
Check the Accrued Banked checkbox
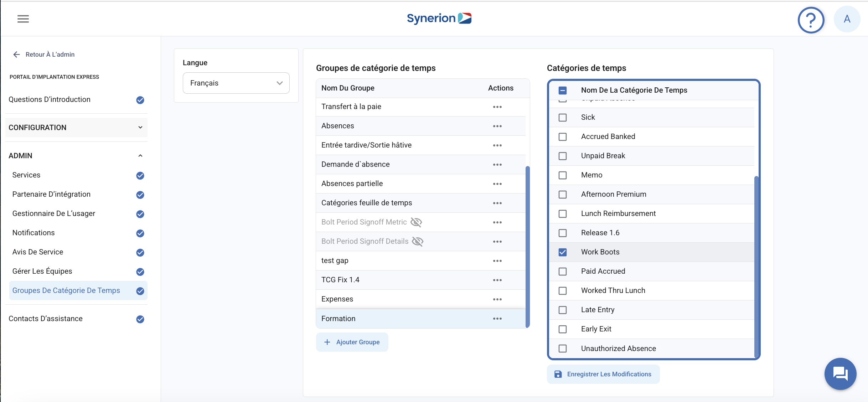point(563,137)
